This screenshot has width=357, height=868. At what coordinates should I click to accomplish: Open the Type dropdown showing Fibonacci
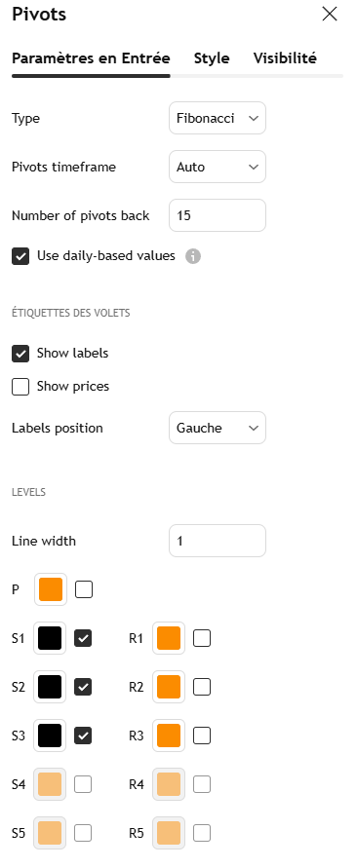218,118
